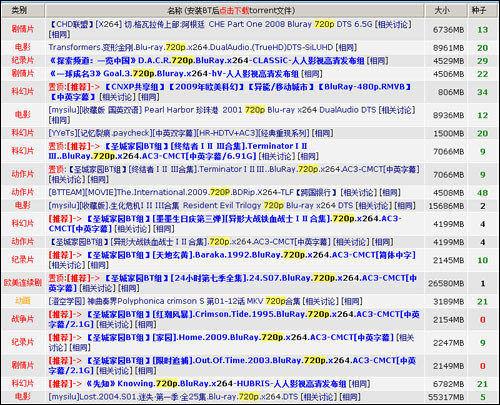The height and width of the screenshot is (405, 500).
Task: Open the 24.S07.BluRay.720p torrent link
Action: point(233,283)
